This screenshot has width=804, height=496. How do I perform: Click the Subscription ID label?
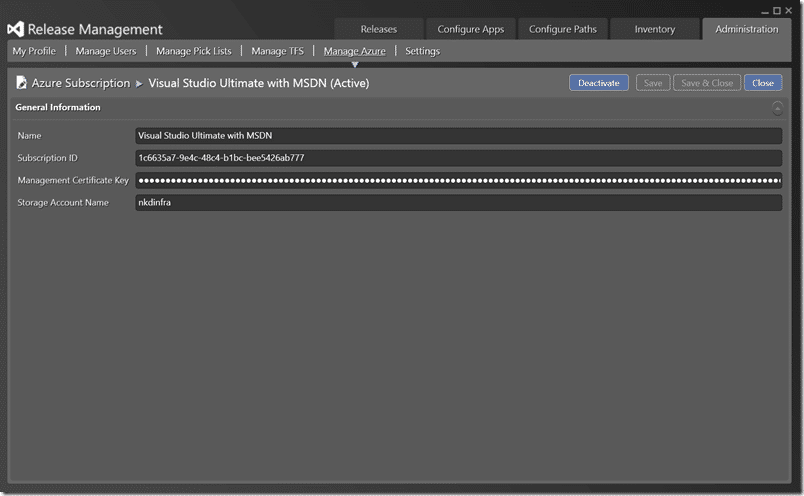point(47,158)
